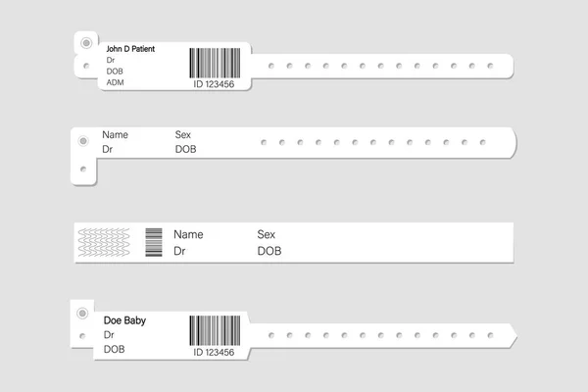Click the round snap clasp on second wristband
Screen dimensions: 588x392
pos(83,141)
